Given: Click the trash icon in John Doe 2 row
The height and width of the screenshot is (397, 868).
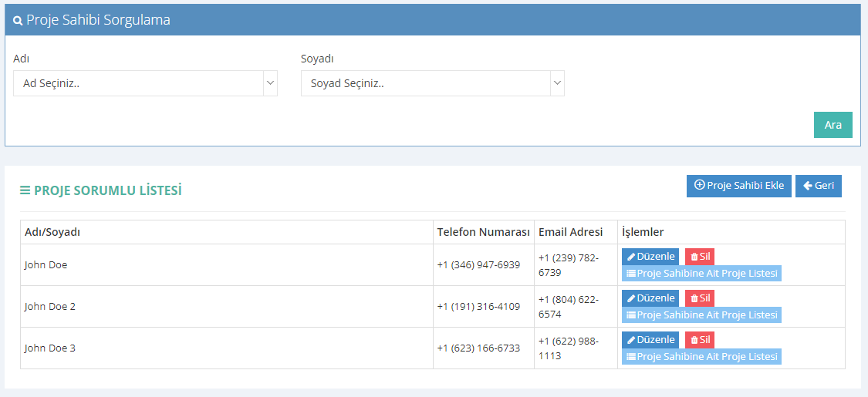Looking at the screenshot, I should pyautogui.click(x=694, y=298).
